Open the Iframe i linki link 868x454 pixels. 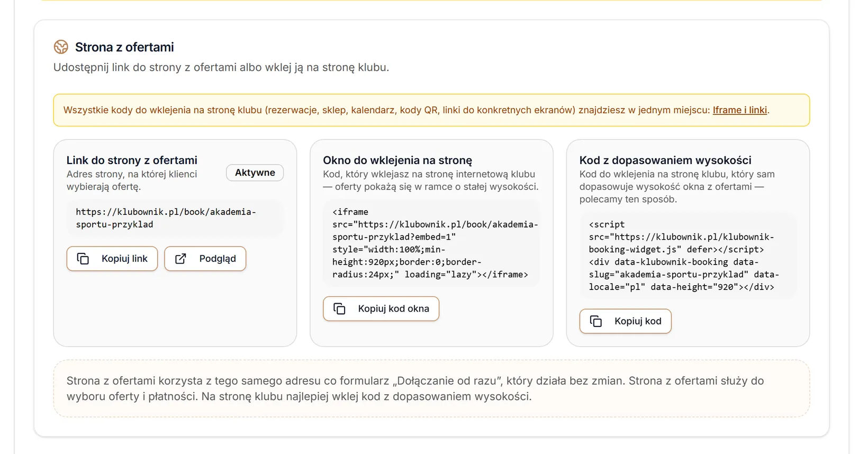740,110
